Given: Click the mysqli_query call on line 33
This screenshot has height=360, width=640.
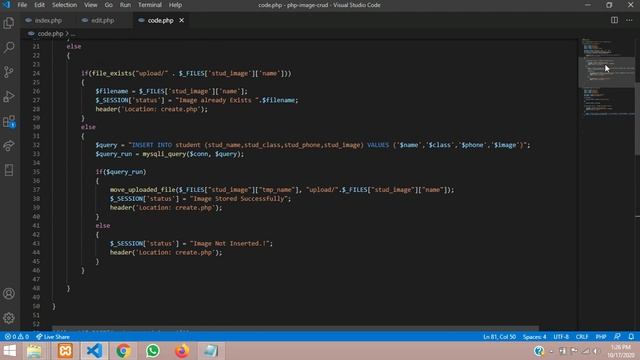Looking at the screenshot, I should (x=193, y=154).
